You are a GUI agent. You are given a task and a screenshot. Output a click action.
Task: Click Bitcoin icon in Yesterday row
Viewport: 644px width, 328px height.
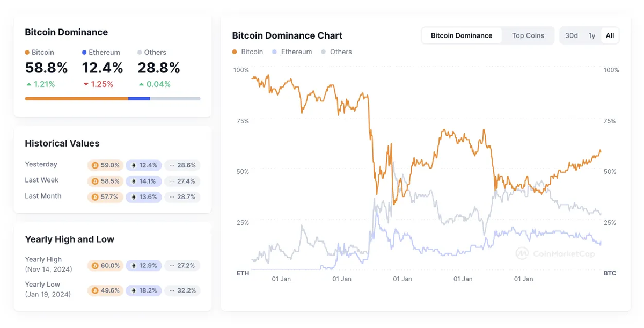coord(95,165)
